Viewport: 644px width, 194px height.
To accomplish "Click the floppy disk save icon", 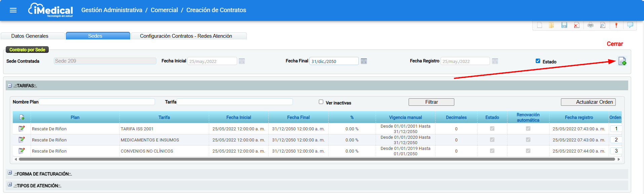I will [564, 25].
